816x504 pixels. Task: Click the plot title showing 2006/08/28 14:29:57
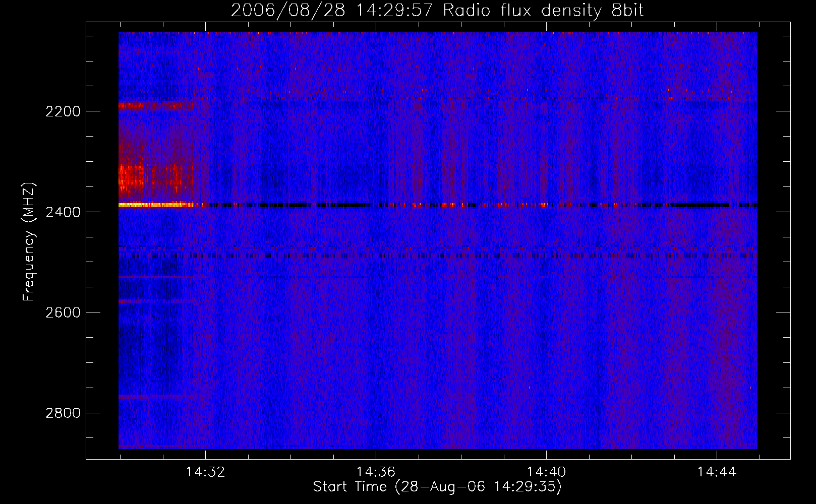(437, 11)
